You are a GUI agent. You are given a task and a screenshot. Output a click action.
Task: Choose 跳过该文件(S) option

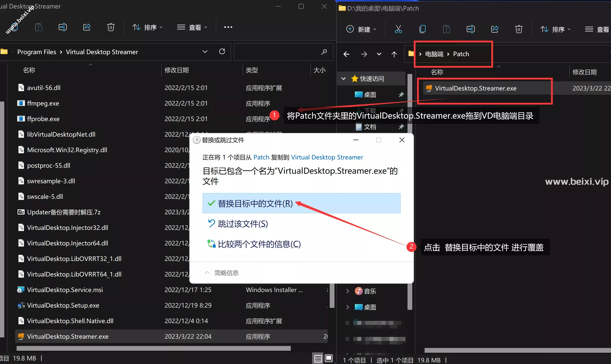tap(238, 224)
